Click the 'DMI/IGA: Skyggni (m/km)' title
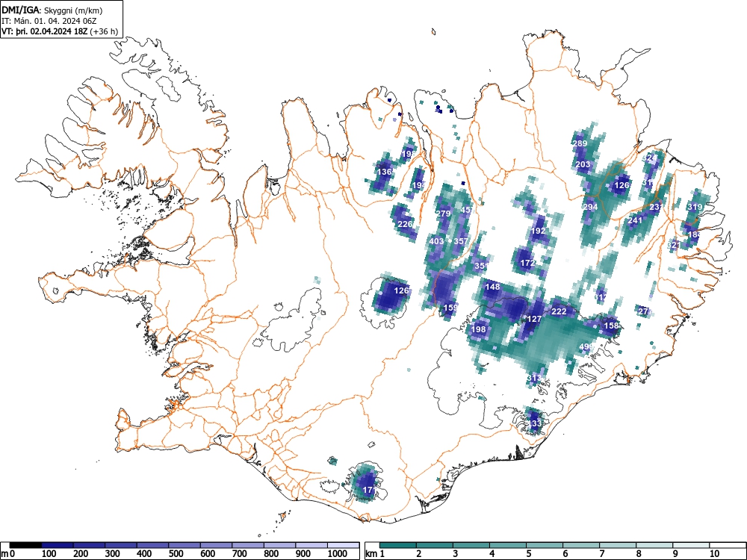The image size is (747, 560). 52,10
